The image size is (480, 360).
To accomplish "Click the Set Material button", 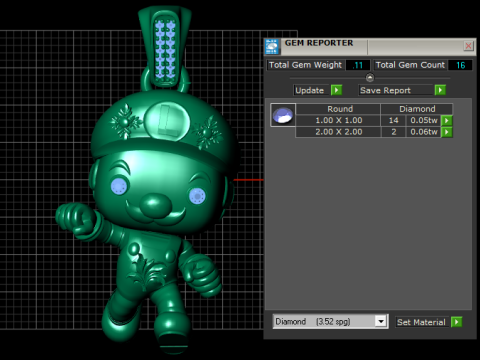I will 422,322.
